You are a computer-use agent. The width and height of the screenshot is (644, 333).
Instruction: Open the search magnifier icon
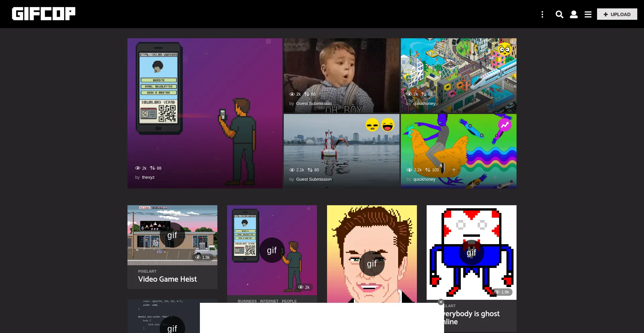559,14
